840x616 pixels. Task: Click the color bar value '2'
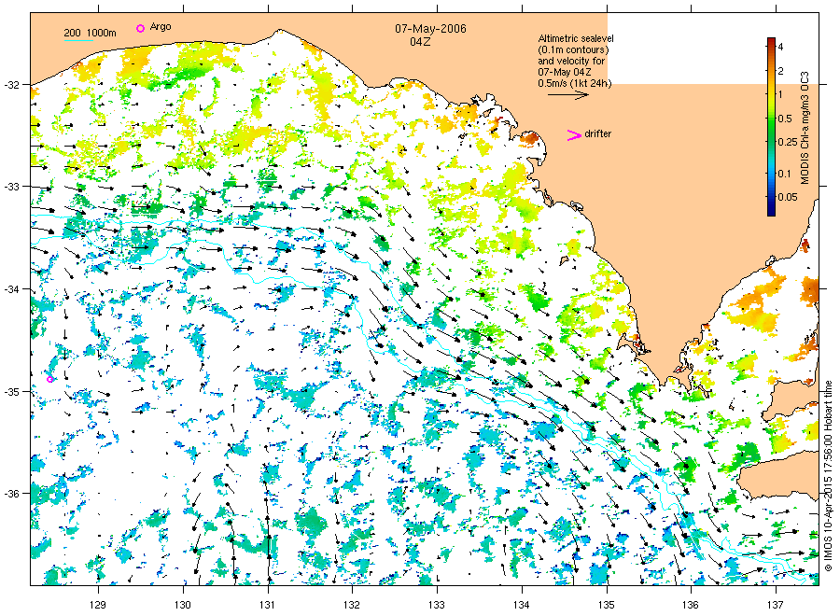(x=780, y=71)
